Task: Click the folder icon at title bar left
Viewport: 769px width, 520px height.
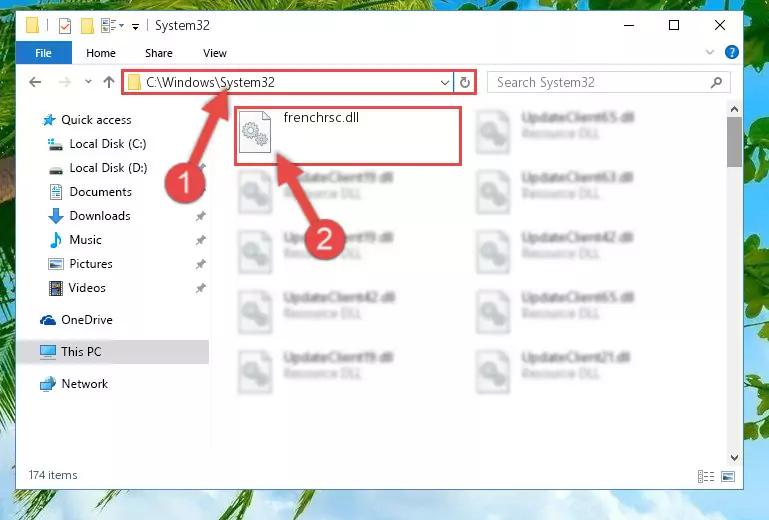Action: [32, 25]
